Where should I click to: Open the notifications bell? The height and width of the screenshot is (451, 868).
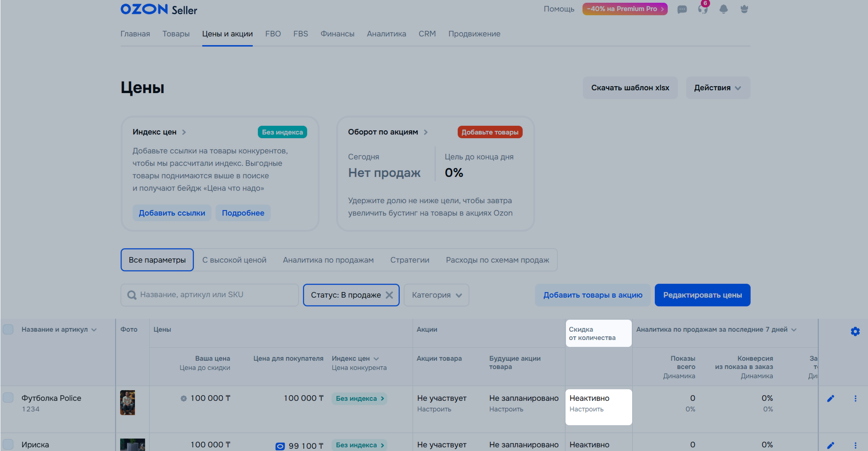point(723,9)
